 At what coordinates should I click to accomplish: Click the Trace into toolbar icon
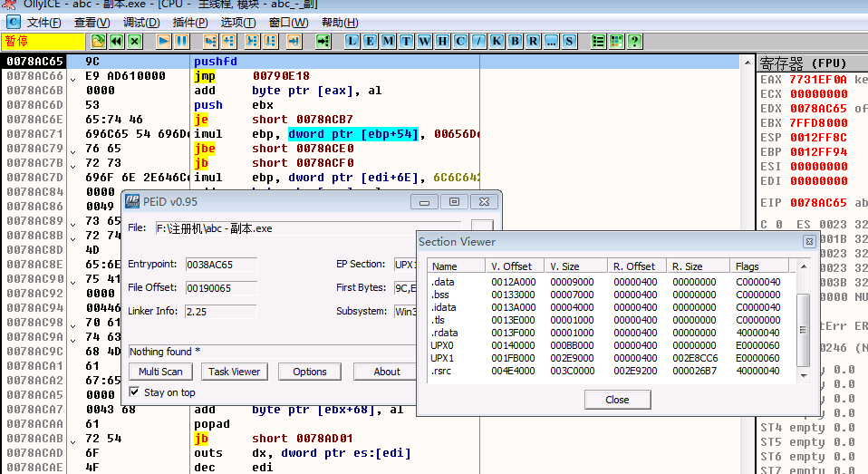pos(253,42)
